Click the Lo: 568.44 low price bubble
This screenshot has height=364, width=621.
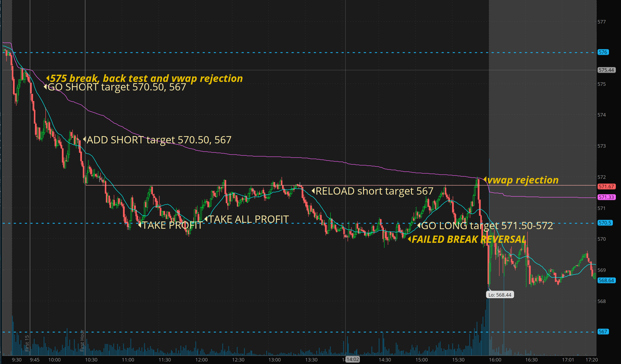pyautogui.click(x=500, y=295)
